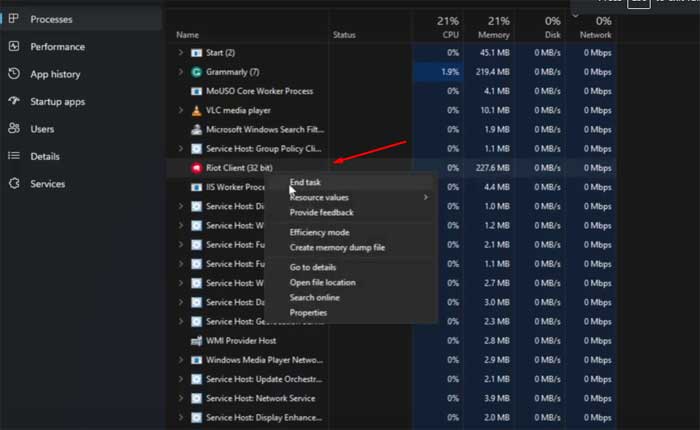The height and width of the screenshot is (430, 700).
Task: Expand the VLC media player row
Action: pos(180,110)
